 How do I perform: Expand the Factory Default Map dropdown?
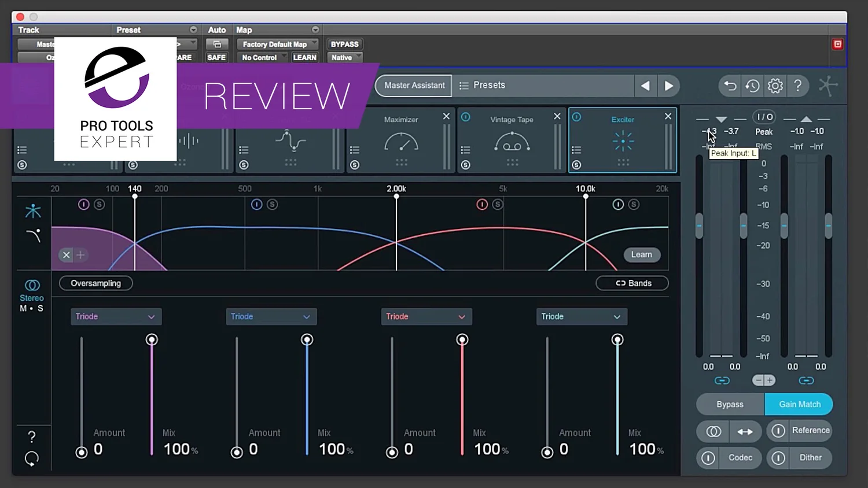278,44
